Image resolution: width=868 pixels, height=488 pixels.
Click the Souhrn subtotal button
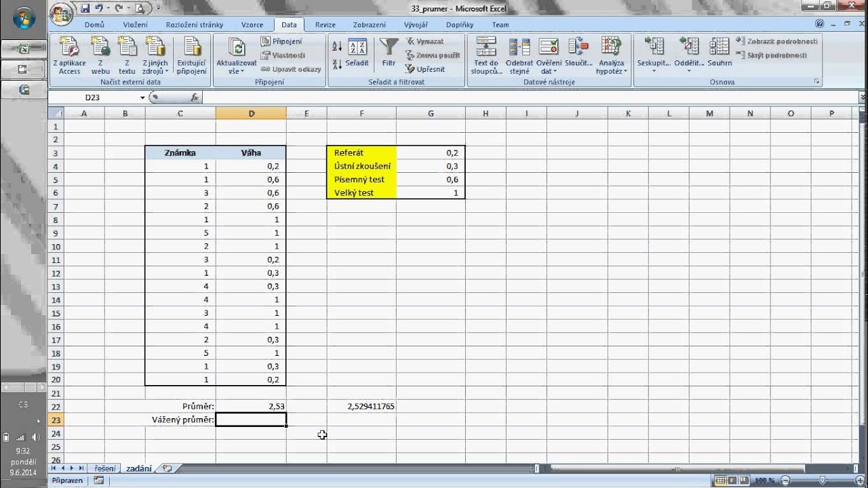click(x=719, y=54)
